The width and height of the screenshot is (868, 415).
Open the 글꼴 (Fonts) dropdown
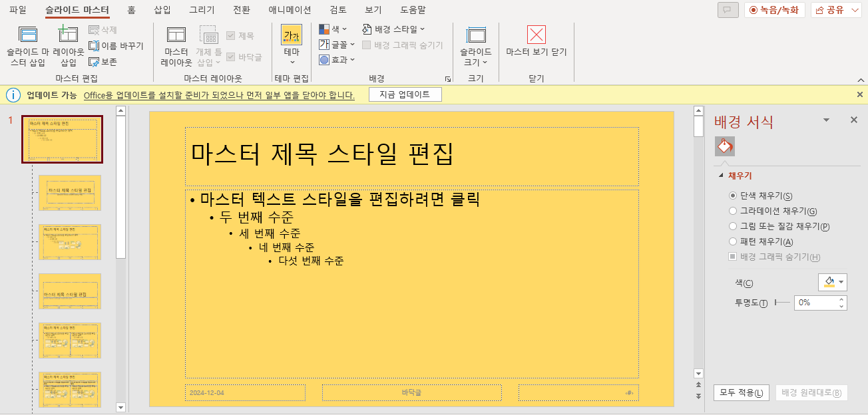(337, 45)
